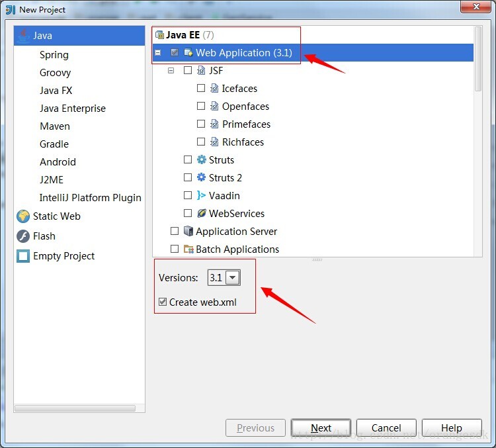Click the Java EE header icon

tap(160, 35)
